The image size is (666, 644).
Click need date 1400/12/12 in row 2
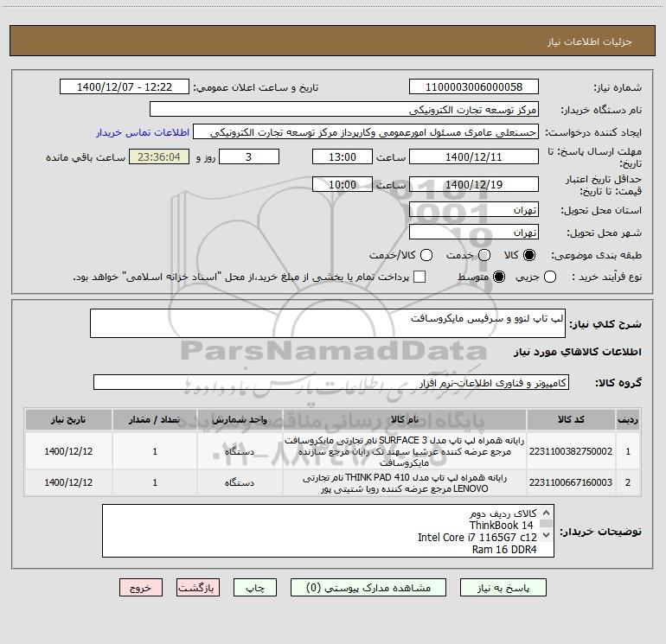coord(68,482)
